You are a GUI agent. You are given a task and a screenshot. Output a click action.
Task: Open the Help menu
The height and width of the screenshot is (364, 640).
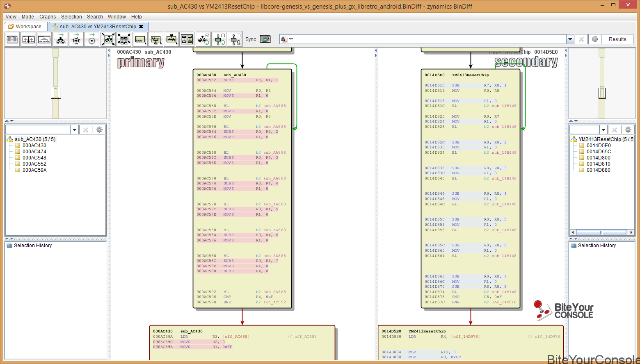coord(137,17)
